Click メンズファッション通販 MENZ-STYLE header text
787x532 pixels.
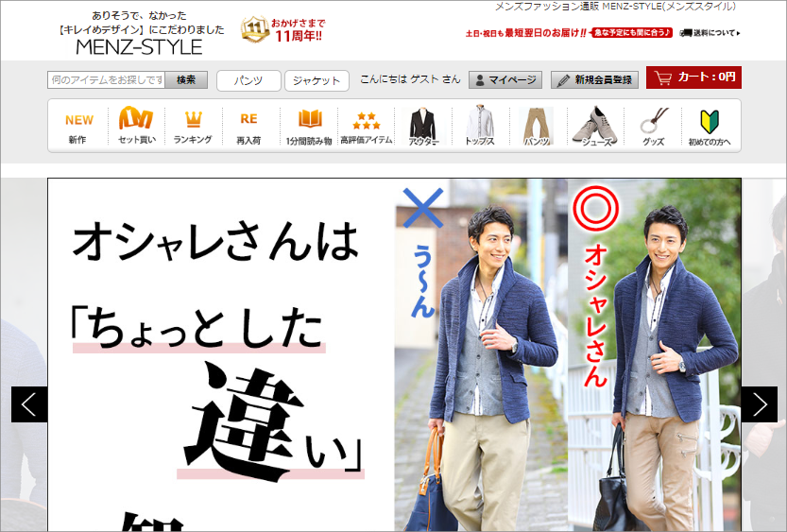pos(615,7)
